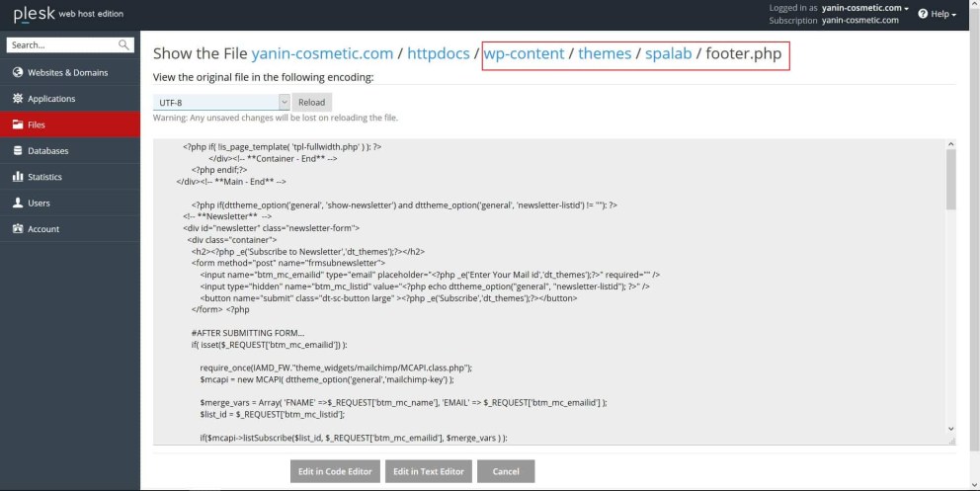This screenshot has width=980, height=491.
Task: Navigate to wp-content folder breadcrumb
Action: 524,53
